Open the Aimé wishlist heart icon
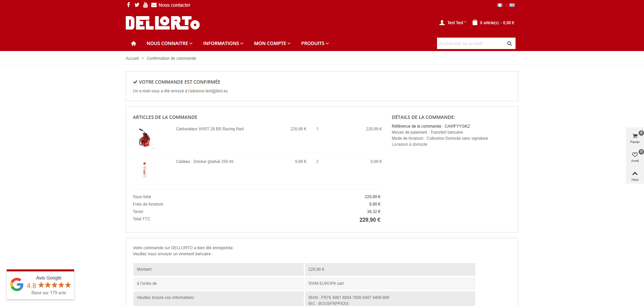This screenshot has height=306, width=644. tap(635, 156)
